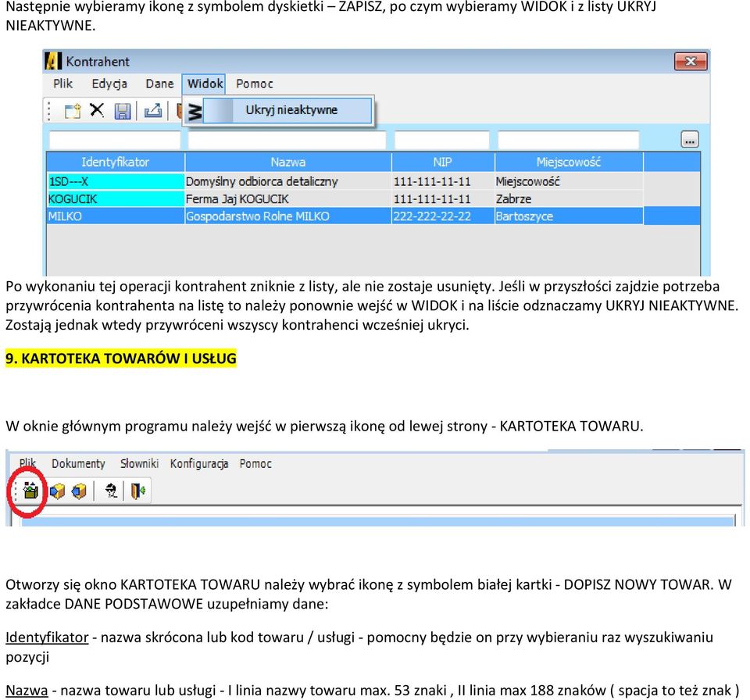
Task: Click the Miejscowość filter input field
Action: click(x=568, y=140)
